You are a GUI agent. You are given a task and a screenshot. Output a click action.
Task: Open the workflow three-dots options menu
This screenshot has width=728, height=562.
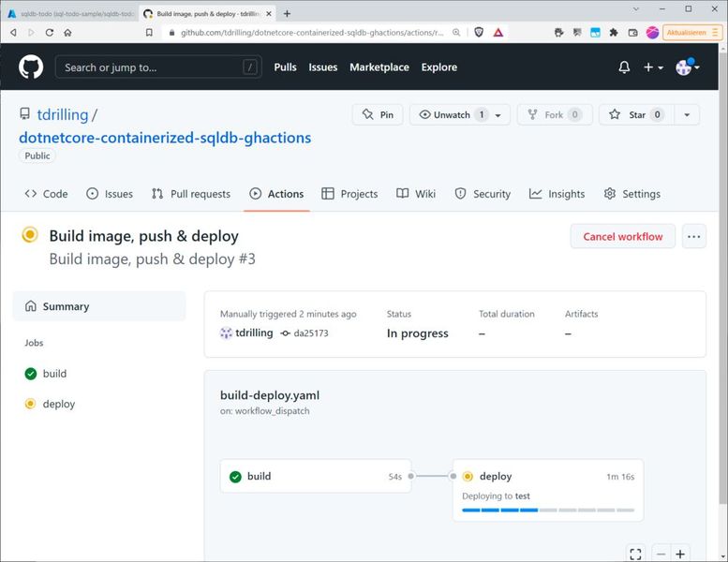click(x=694, y=237)
